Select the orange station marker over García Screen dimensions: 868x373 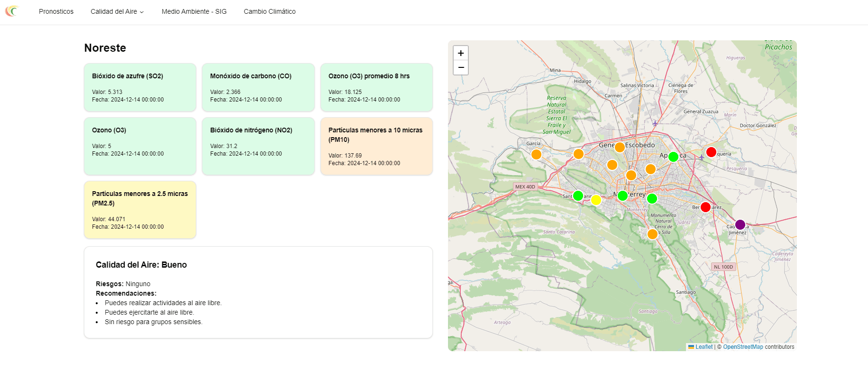tap(536, 154)
